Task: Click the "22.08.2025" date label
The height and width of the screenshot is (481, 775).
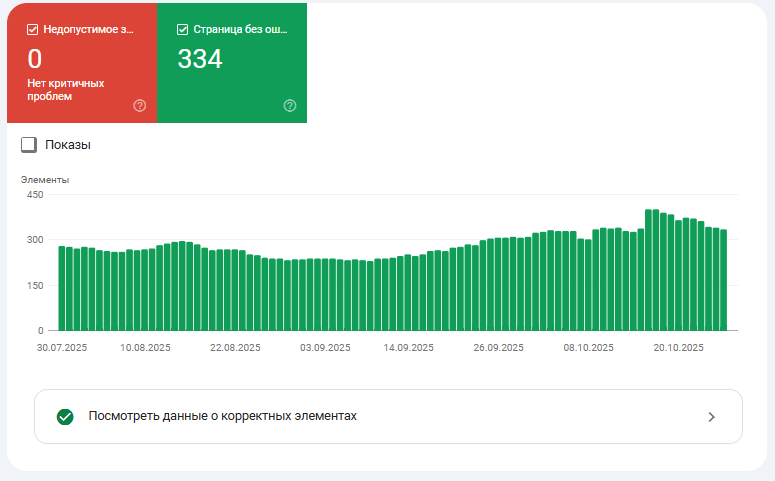Action: coord(235,348)
